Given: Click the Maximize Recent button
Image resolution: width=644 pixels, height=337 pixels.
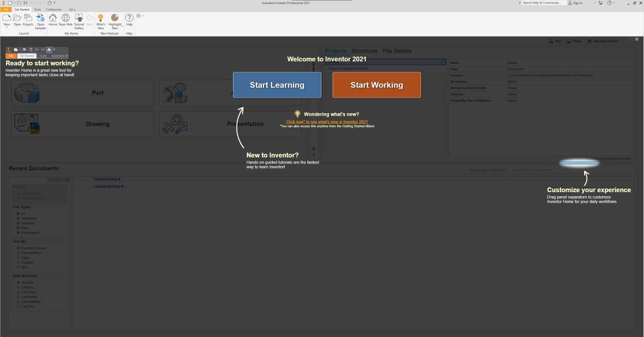Looking at the screenshot, I should [603, 41].
